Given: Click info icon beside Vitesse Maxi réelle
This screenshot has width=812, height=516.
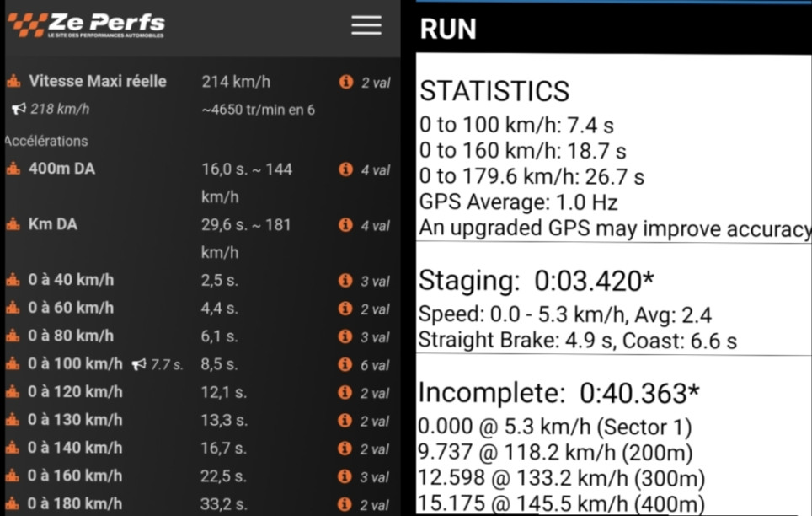Looking at the screenshot, I should coord(345,82).
